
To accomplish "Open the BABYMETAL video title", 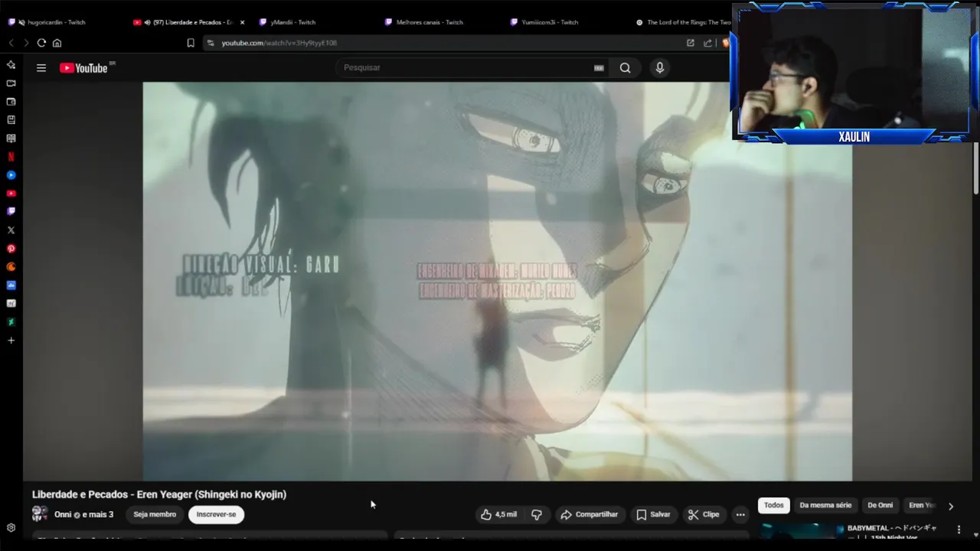I will pos(892,531).
